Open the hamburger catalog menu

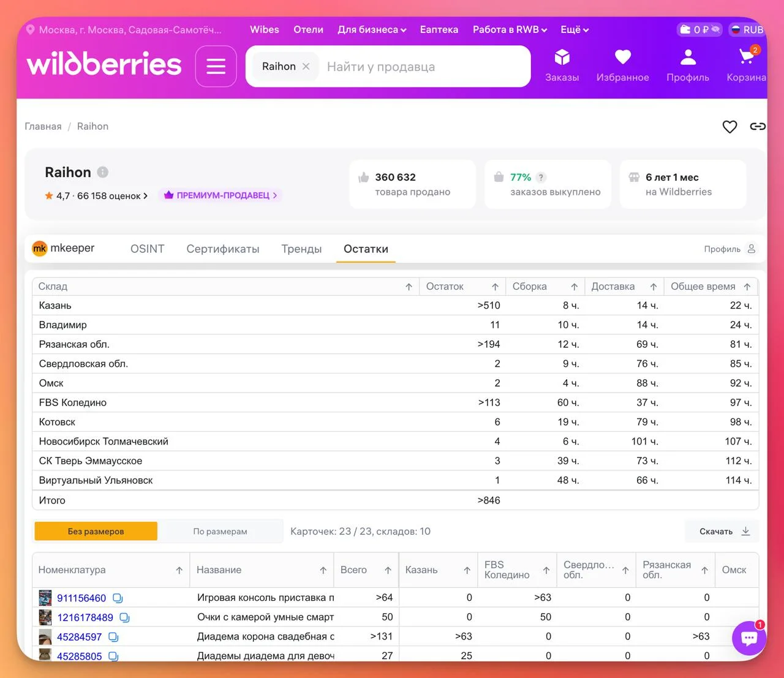click(216, 66)
